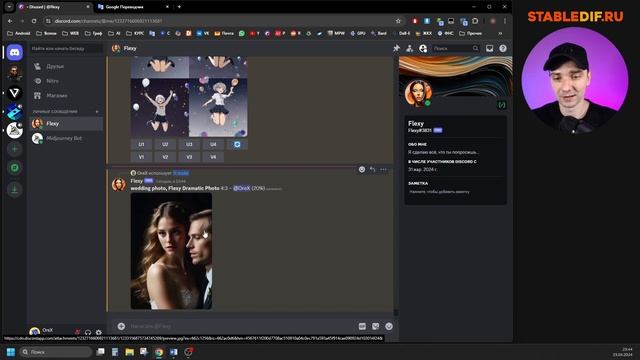The width and height of the screenshot is (640, 360).
Task: Select the Flexy direct message conversation
Action: (x=66, y=124)
